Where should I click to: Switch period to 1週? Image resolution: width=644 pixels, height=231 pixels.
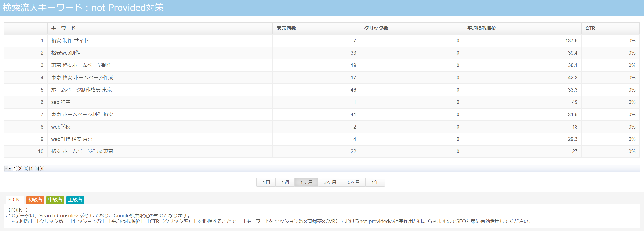[285, 182]
